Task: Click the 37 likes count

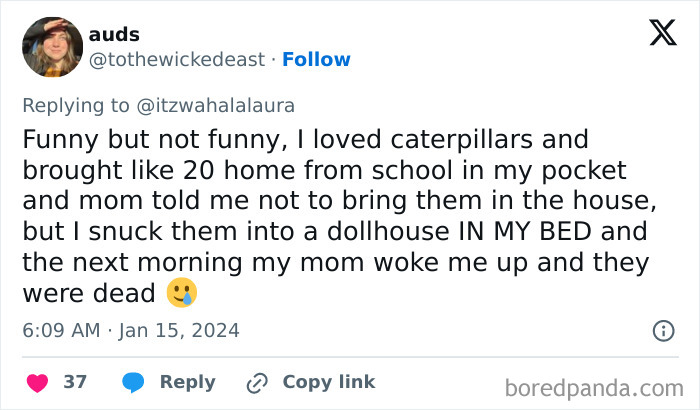Action: (x=75, y=382)
